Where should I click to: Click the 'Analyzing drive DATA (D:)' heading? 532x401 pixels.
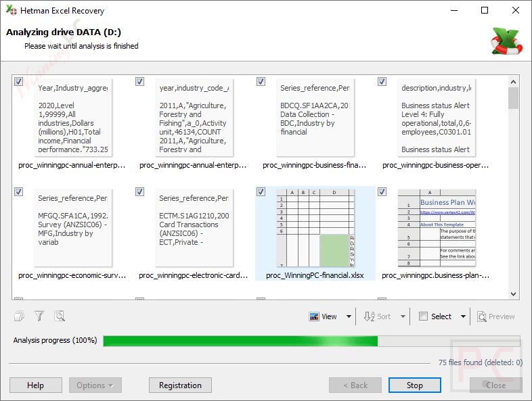[x=64, y=32]
